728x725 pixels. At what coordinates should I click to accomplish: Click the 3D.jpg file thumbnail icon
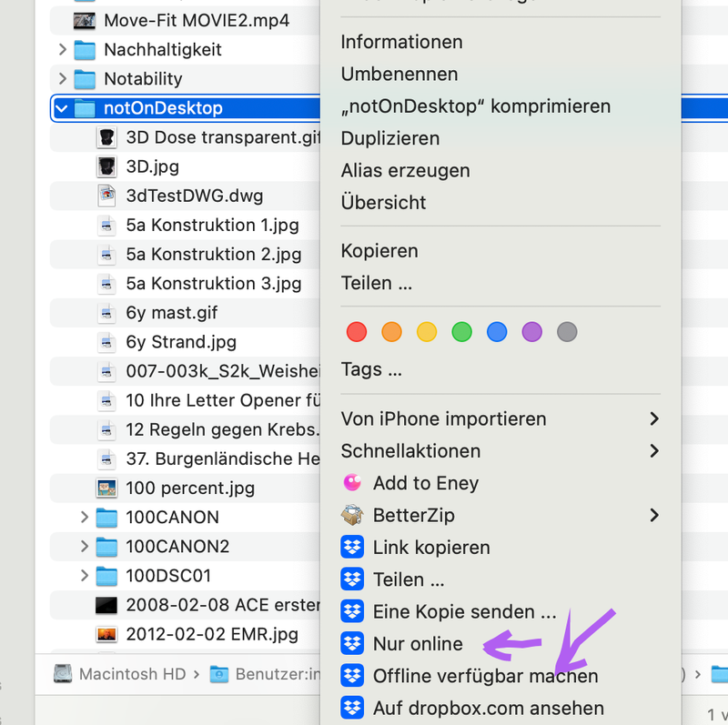(x=106, y=166)
